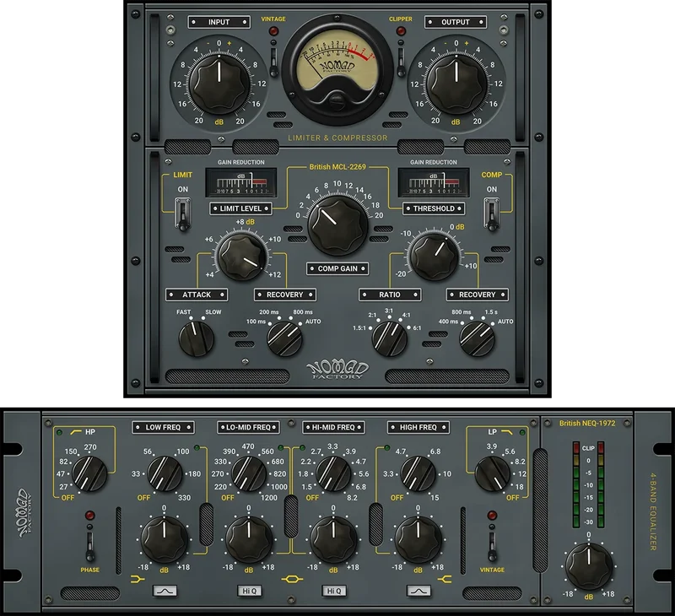Click the Lo-Mid band dB gain knob

(x=249, y=540)
